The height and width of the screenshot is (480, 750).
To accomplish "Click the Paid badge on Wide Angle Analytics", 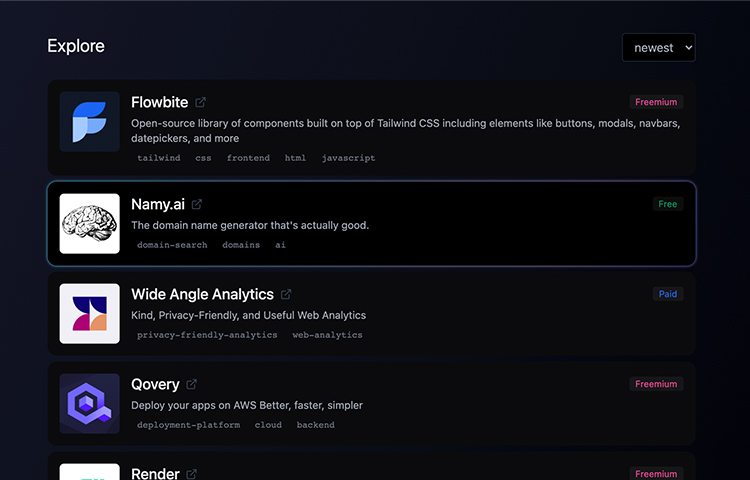I will (x=668, y=294).
